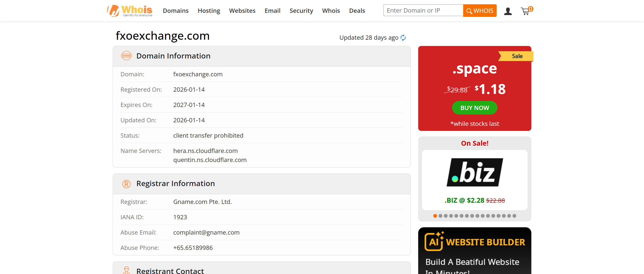
Task: Click the Whois logo
Action: (x=130, y=11)
